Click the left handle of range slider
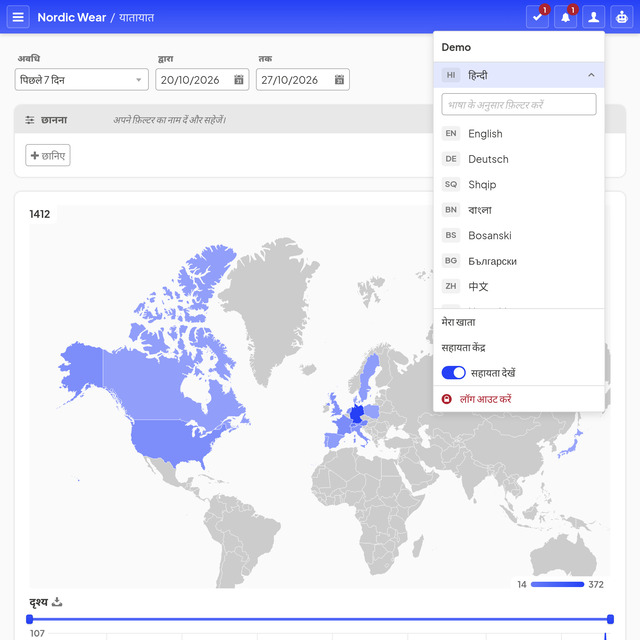Screen dimensions: 640x640 (x=29, y=619)
